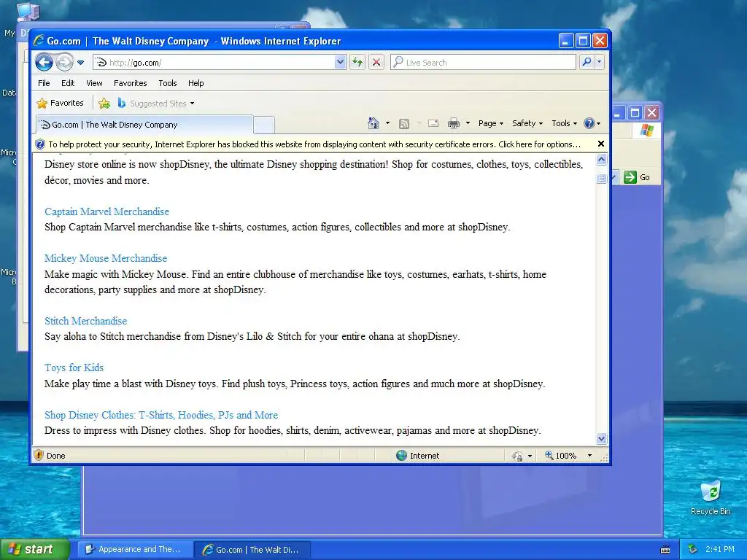Screen dimensions: 747x560
Task: Click the keyboard icon on taskbar
Action: pyautogui.click(x=665, y=550)
